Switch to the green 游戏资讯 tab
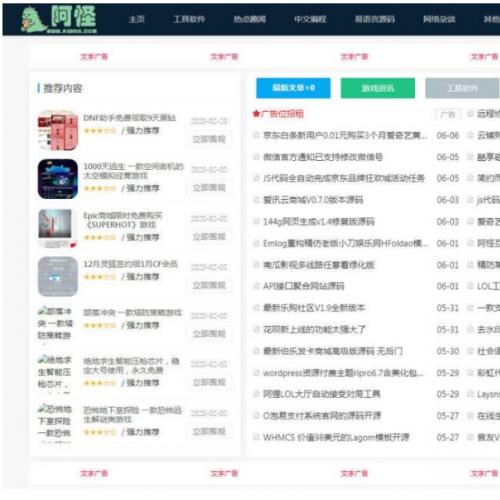This screenshot has height=500, width=500. click(378, 88)
